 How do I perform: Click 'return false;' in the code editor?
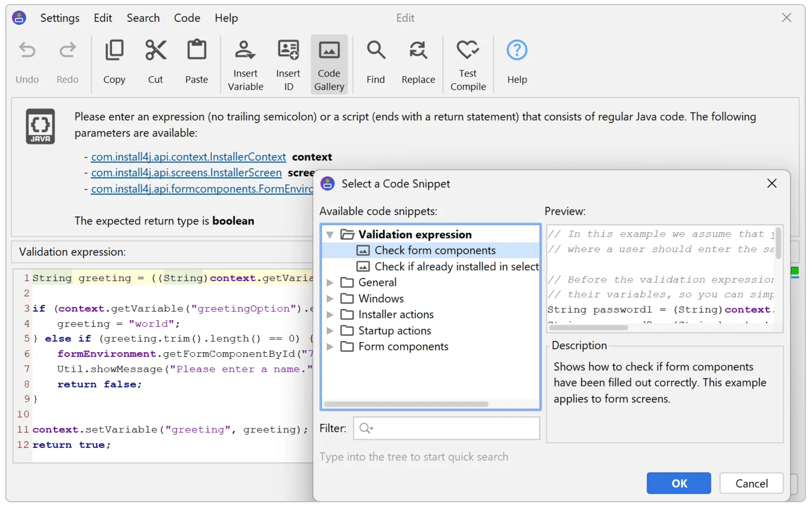(x=99, y=384)
